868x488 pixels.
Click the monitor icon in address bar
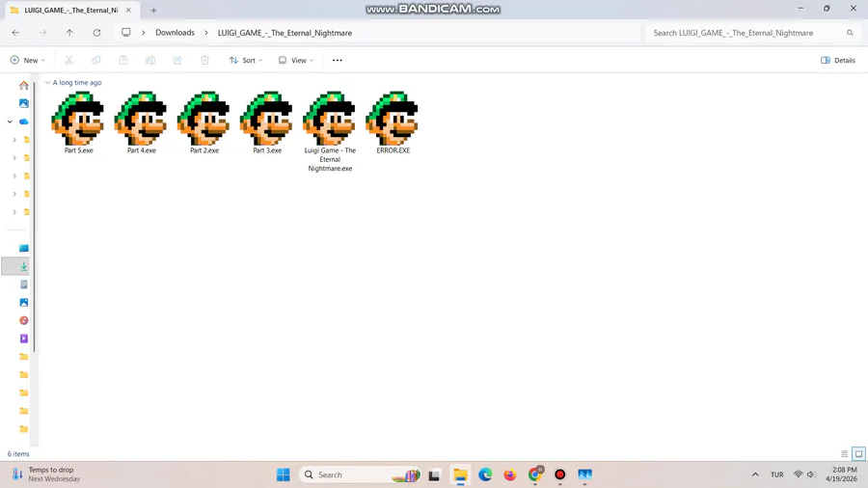(x=126, y=33)
